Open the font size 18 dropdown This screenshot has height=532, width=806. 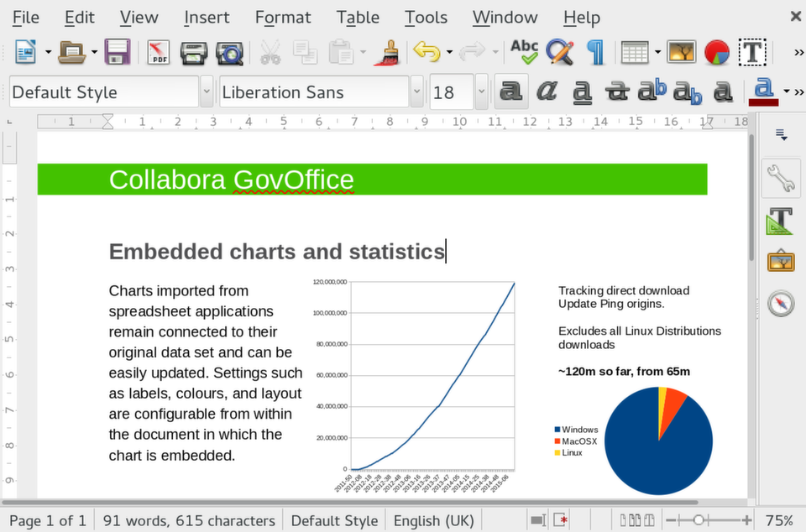coord(482,92)
